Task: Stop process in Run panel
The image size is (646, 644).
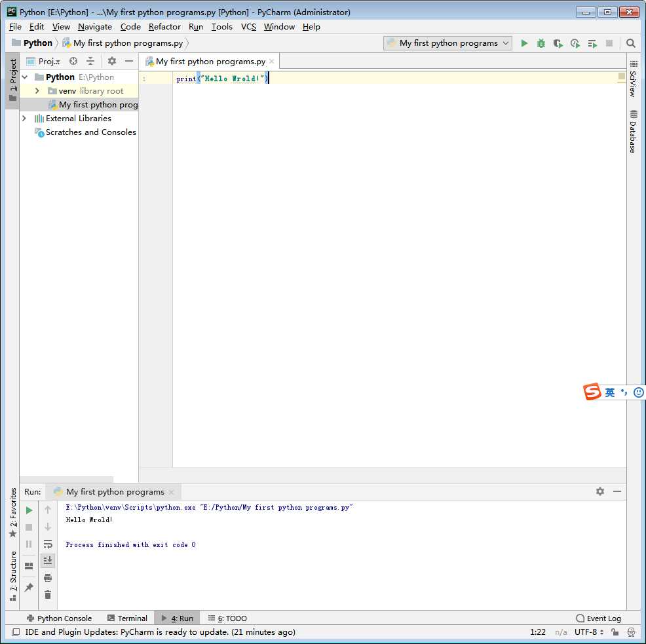Action: coord(29,527)
